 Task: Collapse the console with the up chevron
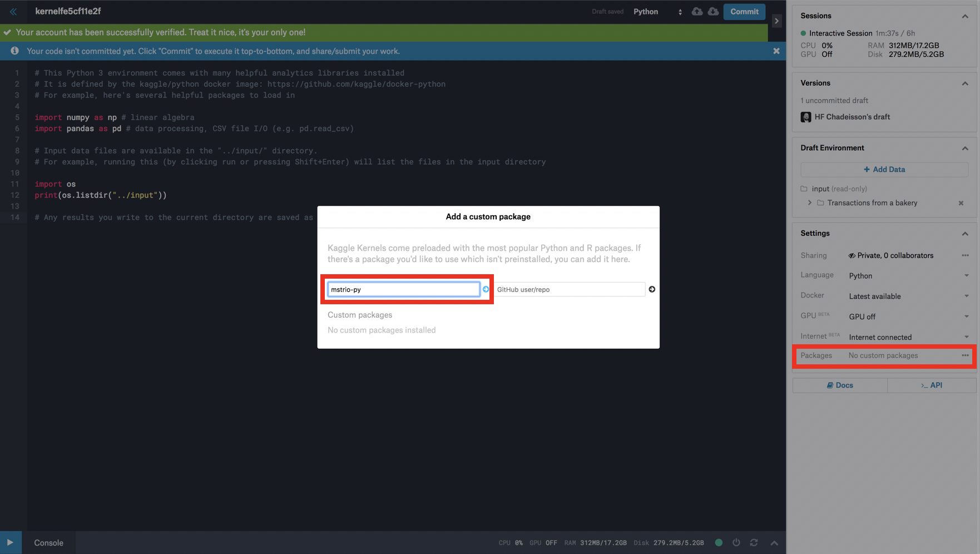(774, 542)
